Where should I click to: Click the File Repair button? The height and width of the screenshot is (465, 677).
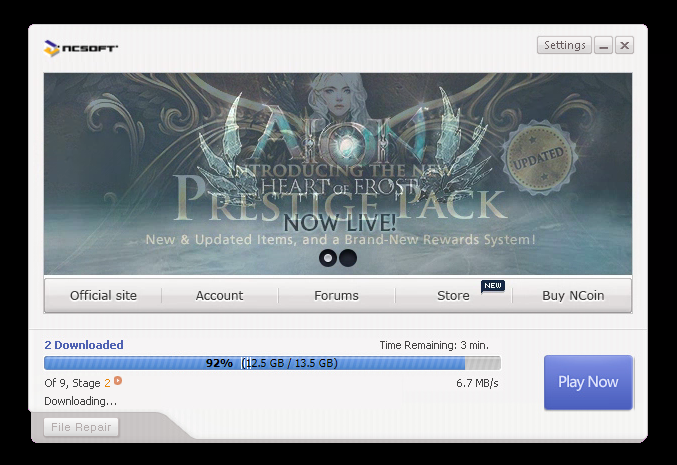[x=81, y=427]
